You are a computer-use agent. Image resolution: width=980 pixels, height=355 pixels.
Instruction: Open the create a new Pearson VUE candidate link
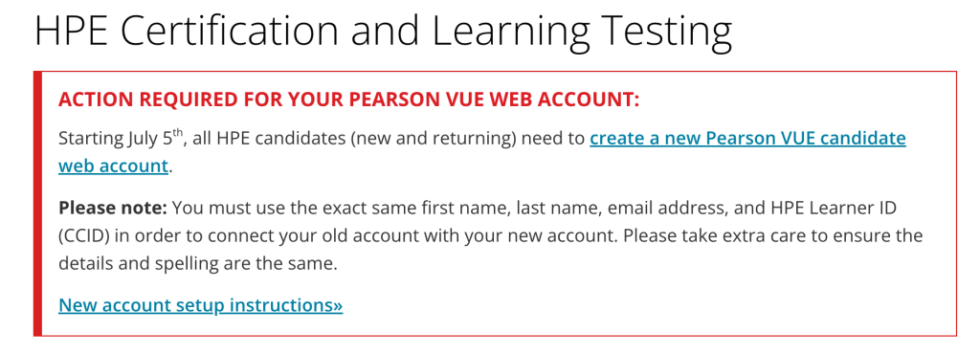click(747, 138)
